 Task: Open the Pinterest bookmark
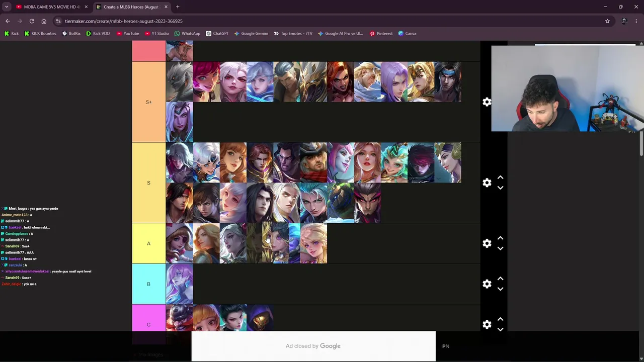click(x=381, y=34)
